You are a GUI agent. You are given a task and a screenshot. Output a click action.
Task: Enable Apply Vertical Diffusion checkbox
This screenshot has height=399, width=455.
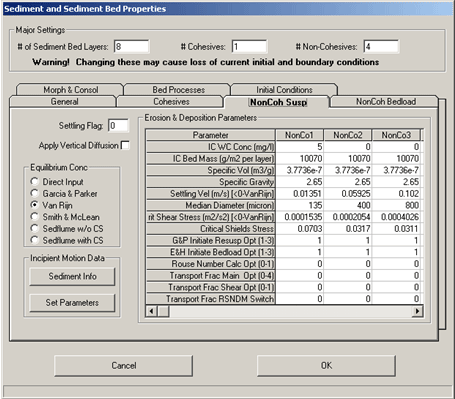[125, 145]
